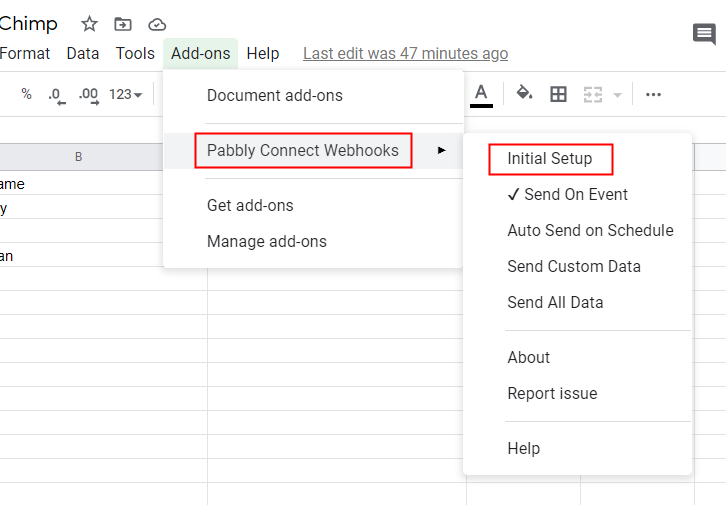Select Initial Setup from the submenu
The image size is (726, 505).
point(549,159)
